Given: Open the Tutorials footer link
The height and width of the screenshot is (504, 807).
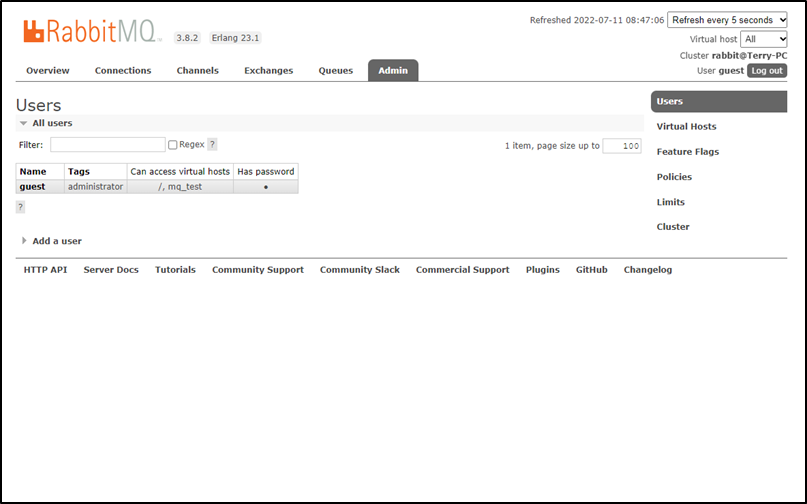Looking at the screenshot, I should (176, 270).
